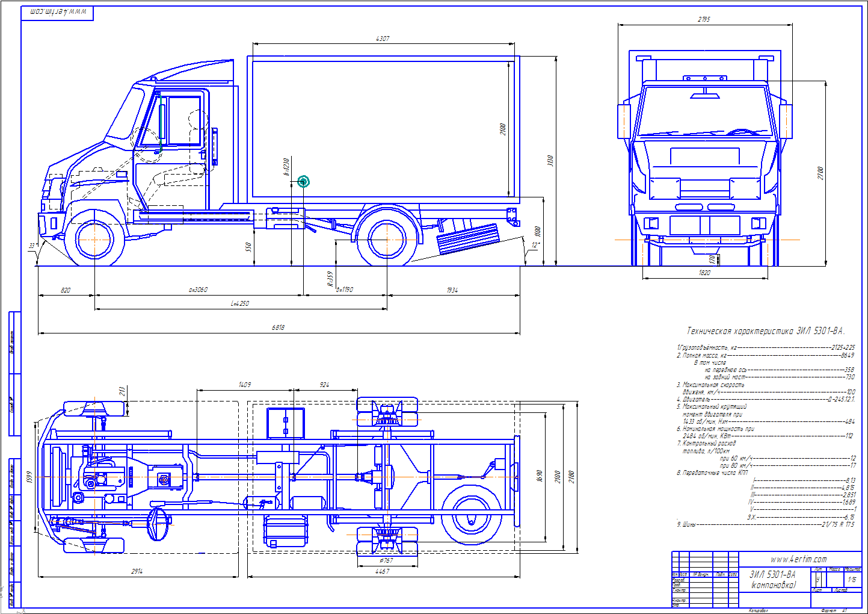Viewport: 868px width, 614px height.
Task: Click the 2195 overall width dimension
Action: [x=704, y=19]
